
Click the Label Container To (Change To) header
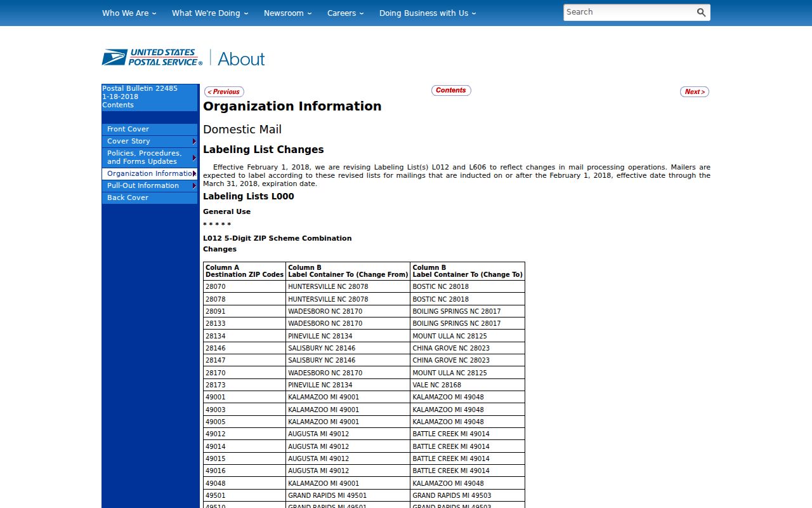[x=468, y=271]
